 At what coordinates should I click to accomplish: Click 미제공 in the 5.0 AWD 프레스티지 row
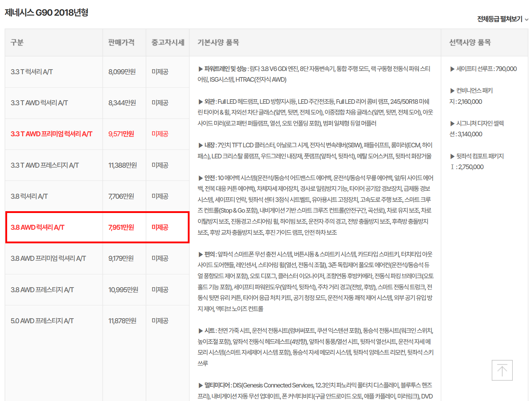pyautogui.click(x=160, y=321)
